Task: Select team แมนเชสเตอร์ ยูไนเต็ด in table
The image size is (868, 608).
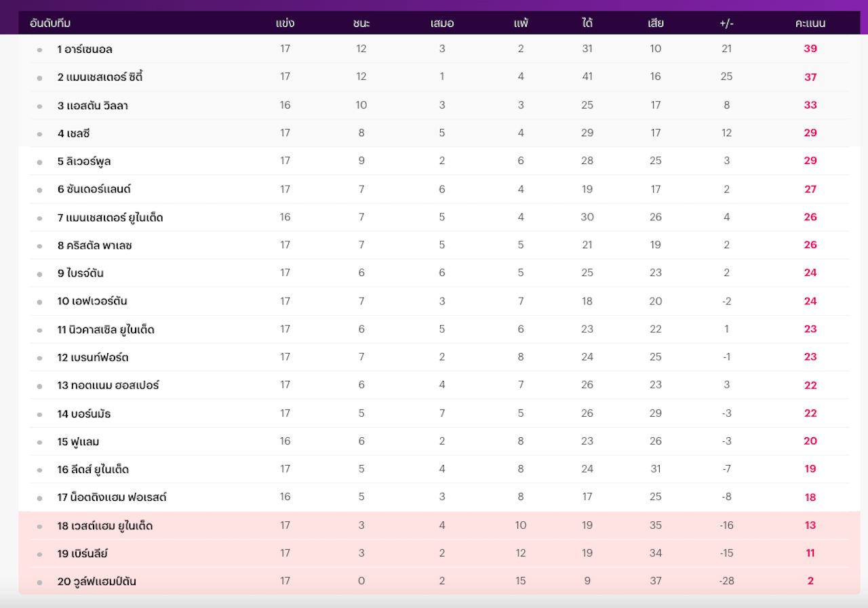Action: 110,218
